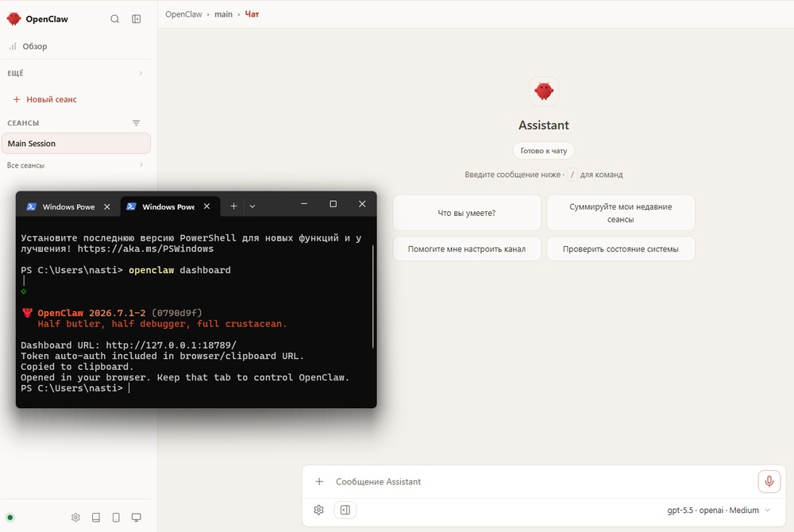Select Main Session in the list
Screen dimensions: 794x532
tap(76, 143)
